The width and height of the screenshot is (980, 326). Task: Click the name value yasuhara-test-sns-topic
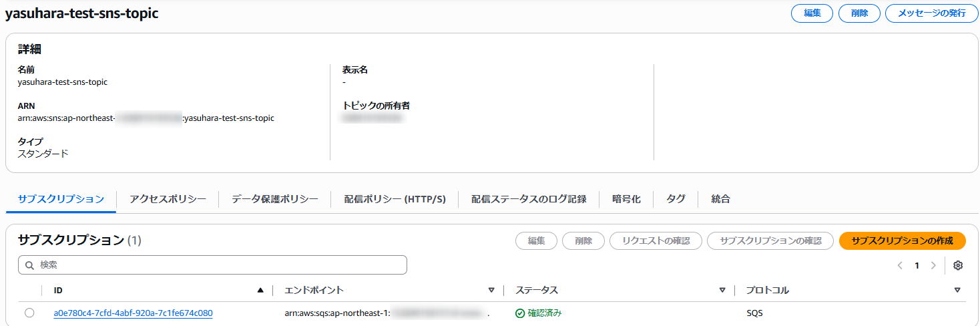(x=63, y=82)
